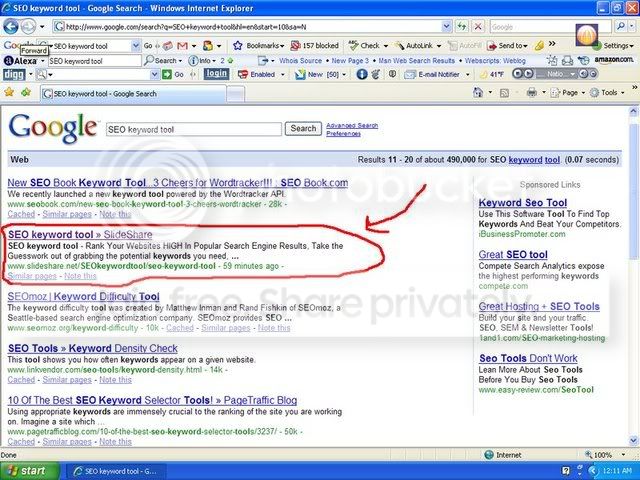Viewport: 640px width, 480px height.
Task: Open the recent pages dropdown arrow
Action: point(42,27)
